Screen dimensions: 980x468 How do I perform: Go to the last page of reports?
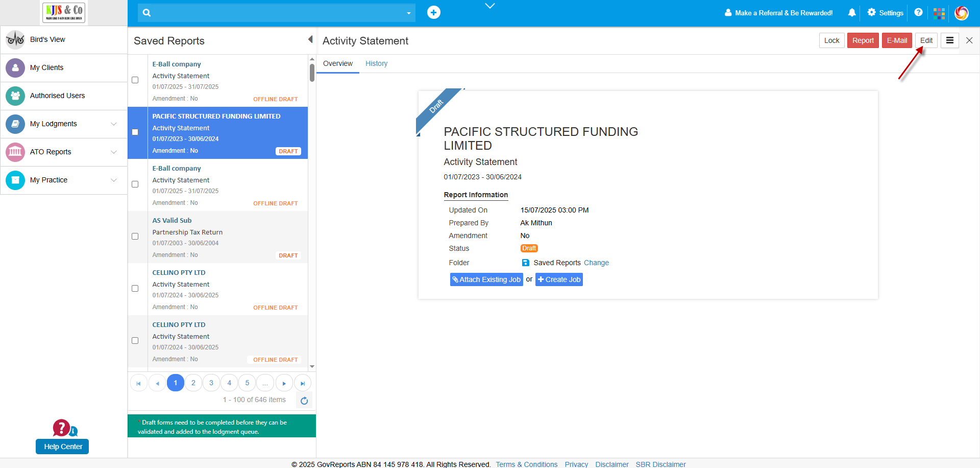(303, 383)
